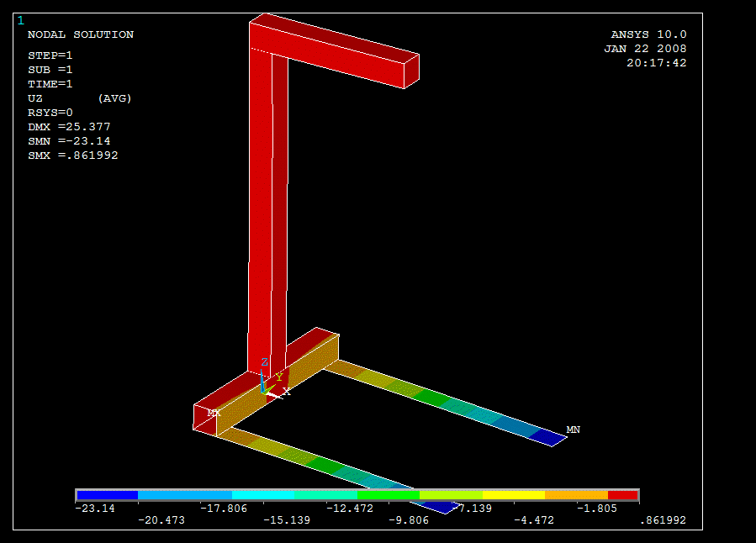Click the coordinate triad X axis label
Viewport: 756px width, 543px height.
click(287, 392)
